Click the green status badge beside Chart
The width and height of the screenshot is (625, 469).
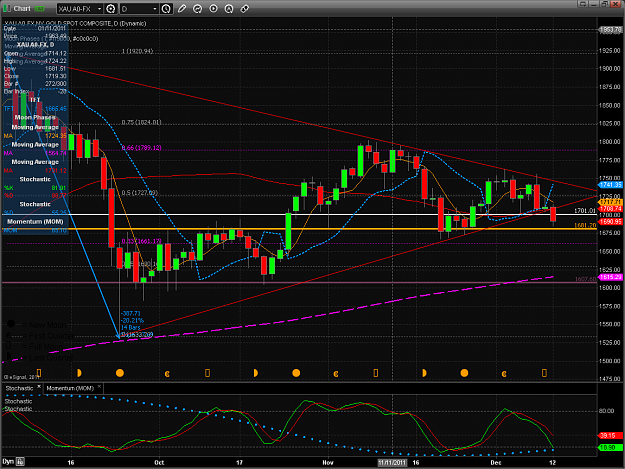click(39, 8)
